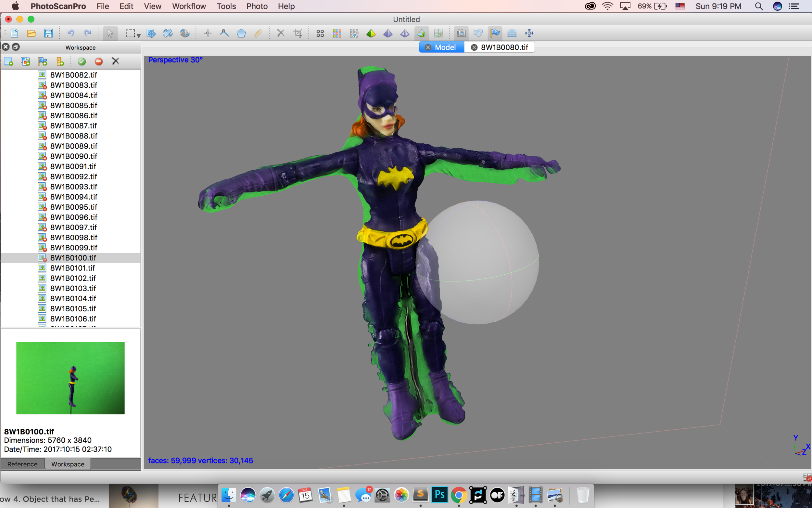812x508 pixels.
Task: Activate the Move Region tool
Action: [x=151, y=33]
